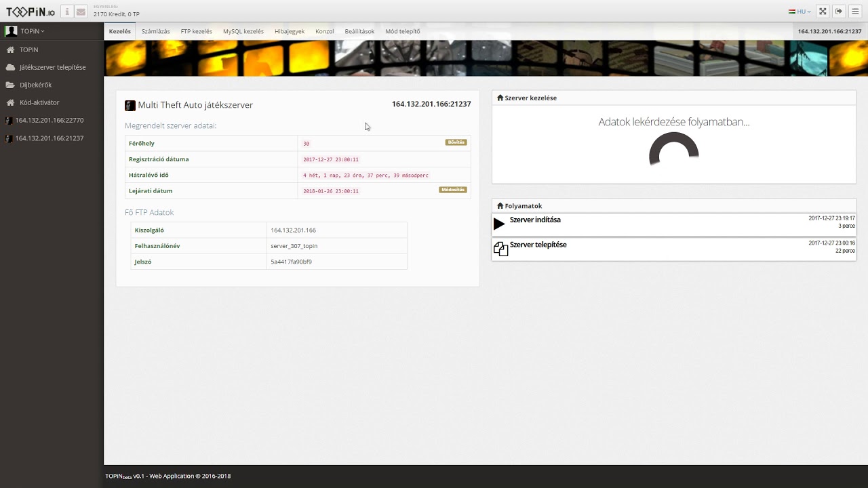Open the Szerver indítása process entry

pyautogui.click(x=674, y=224)
